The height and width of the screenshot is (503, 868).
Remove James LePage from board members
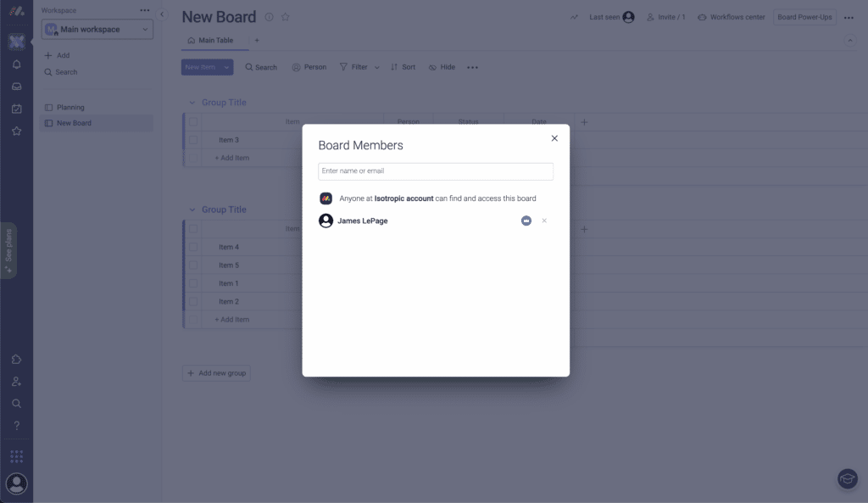pyautogui.click(x=544, y=221)
